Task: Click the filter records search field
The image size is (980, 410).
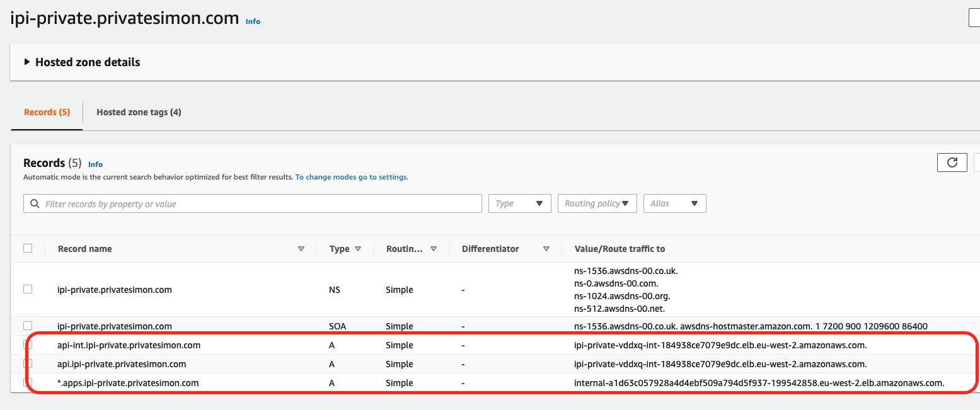Action: 258,204
